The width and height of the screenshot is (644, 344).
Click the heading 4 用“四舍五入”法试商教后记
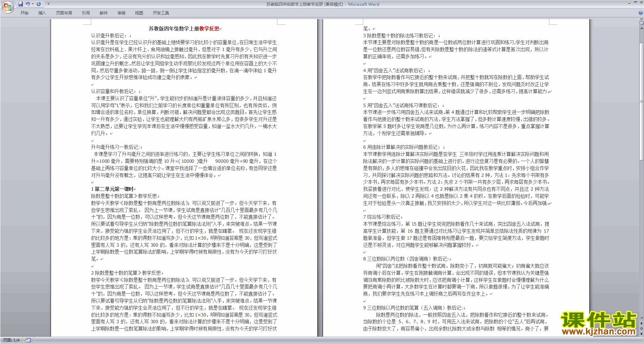(394, 70)
